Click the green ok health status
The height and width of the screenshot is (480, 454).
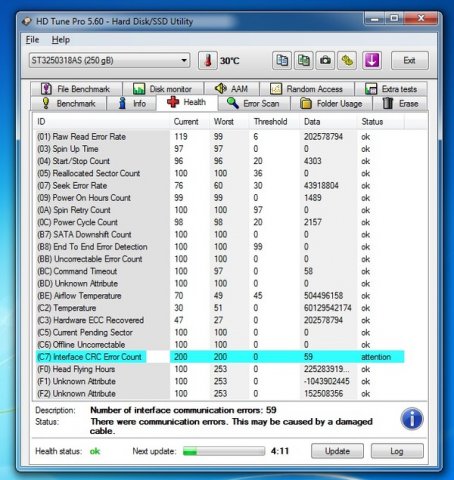tap(95, 451)
